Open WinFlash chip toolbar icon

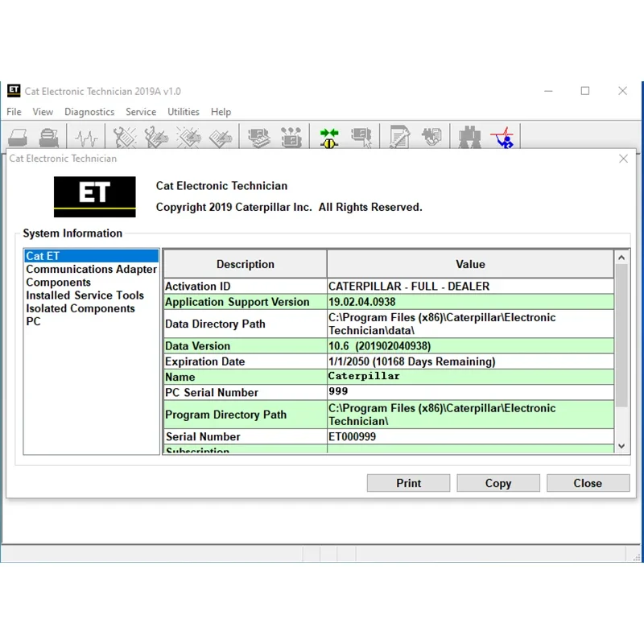coord(431,137)
